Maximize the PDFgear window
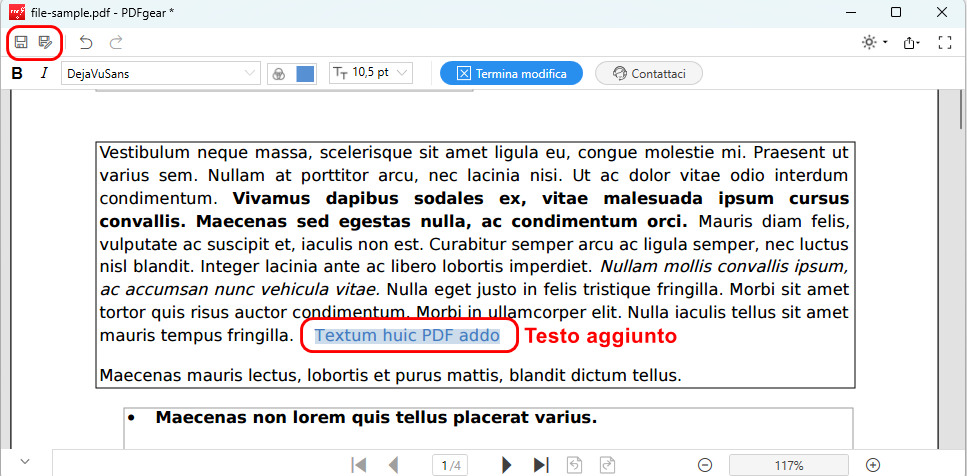The image size is (967, 476). (x=896, y=12)
